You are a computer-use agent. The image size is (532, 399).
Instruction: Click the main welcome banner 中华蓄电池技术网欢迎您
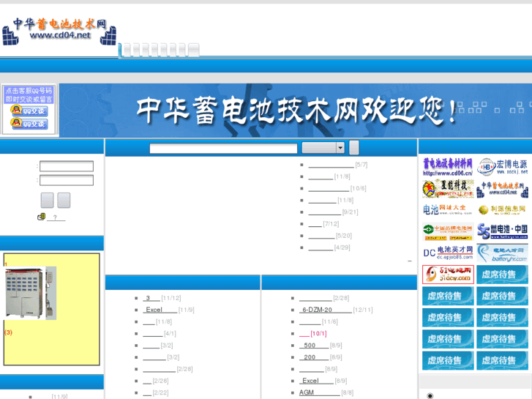click(x=296, y=111)
